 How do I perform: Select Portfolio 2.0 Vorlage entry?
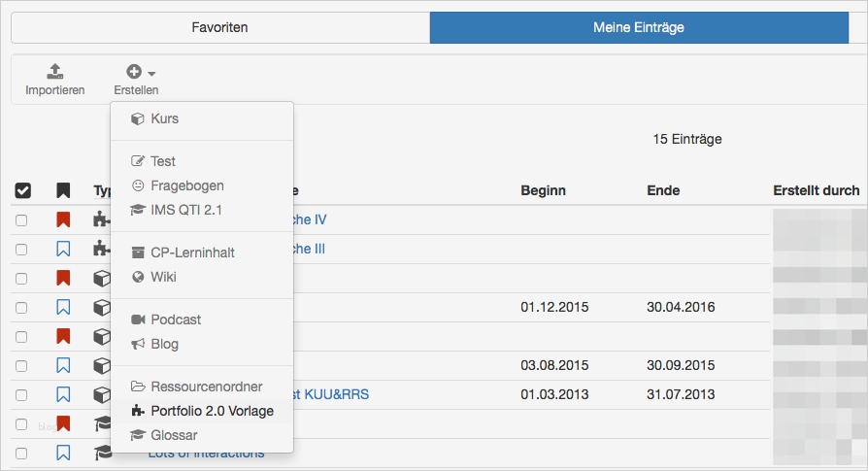click(202, 411)
